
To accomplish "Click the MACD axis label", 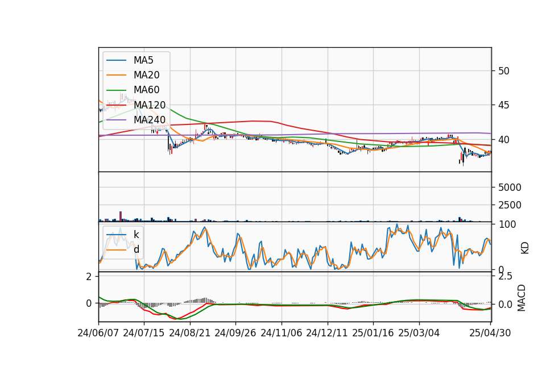I will click(x=522, y=298).
